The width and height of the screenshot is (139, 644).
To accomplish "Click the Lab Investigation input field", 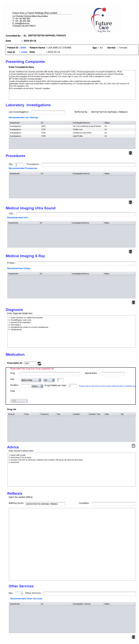I will point(48,112).
